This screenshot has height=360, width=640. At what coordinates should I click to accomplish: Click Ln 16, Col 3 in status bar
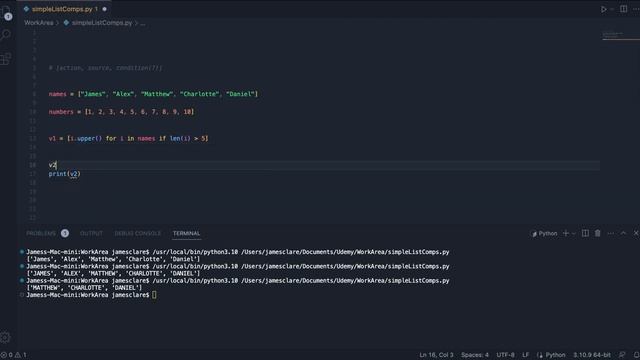[x=436, y=355]
